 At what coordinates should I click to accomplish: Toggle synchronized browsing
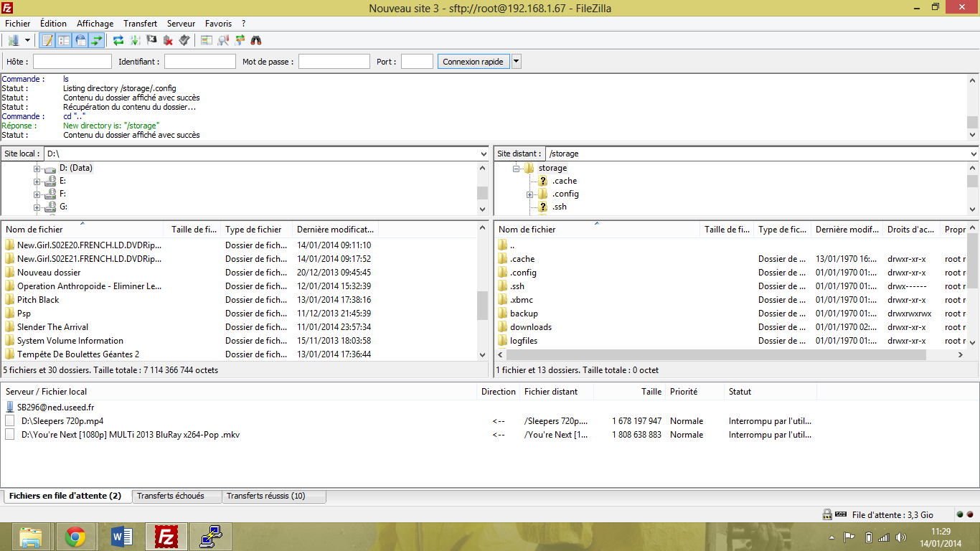pos(240,40)
